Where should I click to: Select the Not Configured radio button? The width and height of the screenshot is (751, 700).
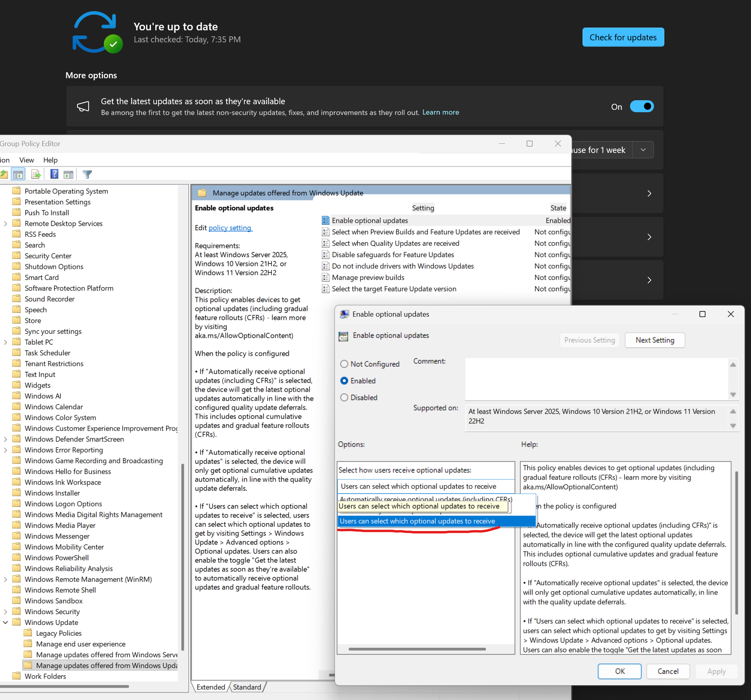pos(344,364)
